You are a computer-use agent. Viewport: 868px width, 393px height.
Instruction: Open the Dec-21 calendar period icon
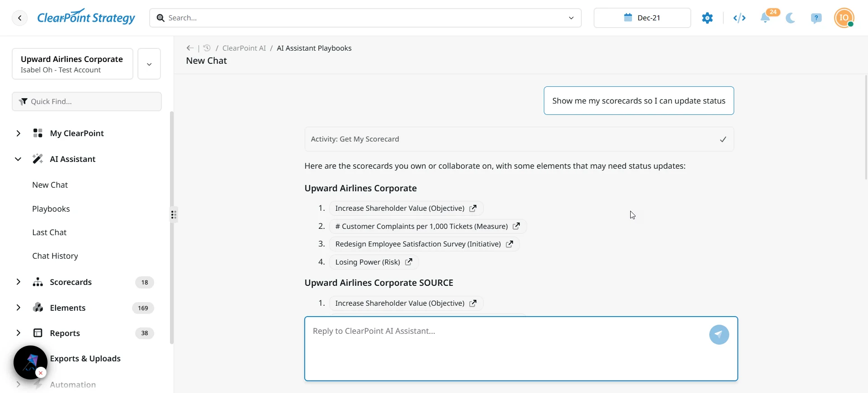628,18
